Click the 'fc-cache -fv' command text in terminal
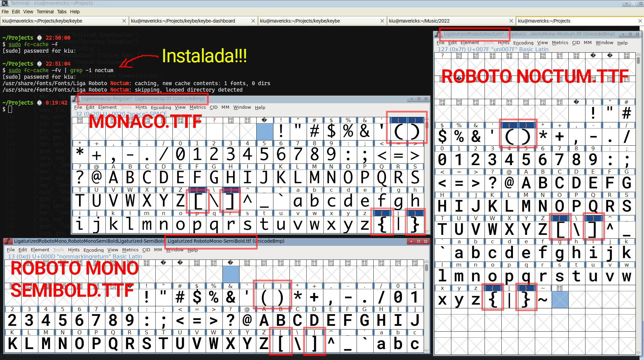 point(43,70)
